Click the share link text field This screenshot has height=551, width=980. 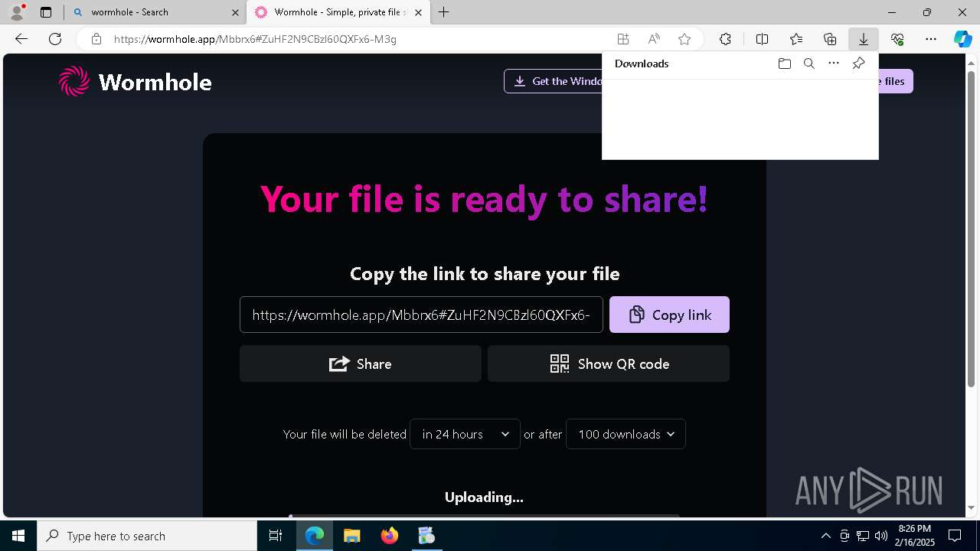pyautogui.click(x=421, y=315)
